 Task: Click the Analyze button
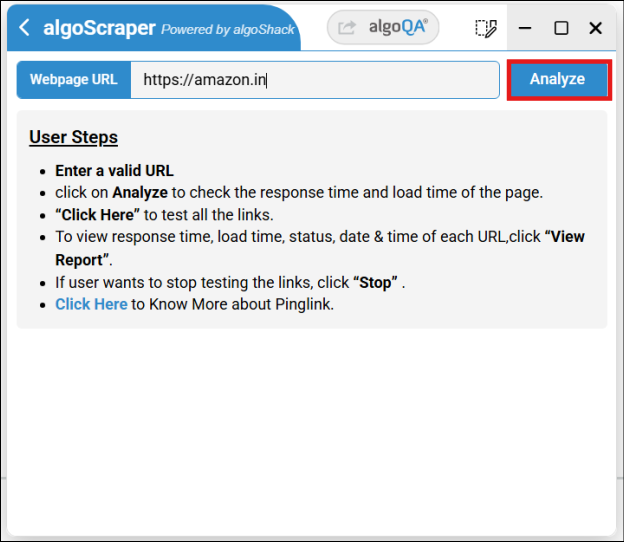pos(559,80)
